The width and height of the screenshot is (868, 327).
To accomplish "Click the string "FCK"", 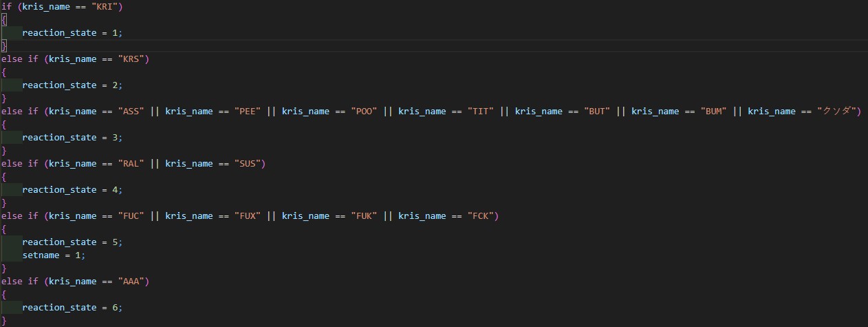I will pos(481,216).
